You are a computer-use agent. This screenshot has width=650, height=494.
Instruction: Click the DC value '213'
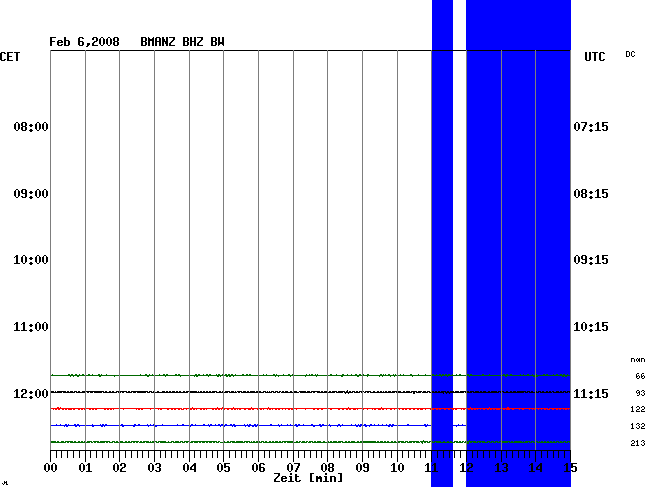(x=638, y=443)
